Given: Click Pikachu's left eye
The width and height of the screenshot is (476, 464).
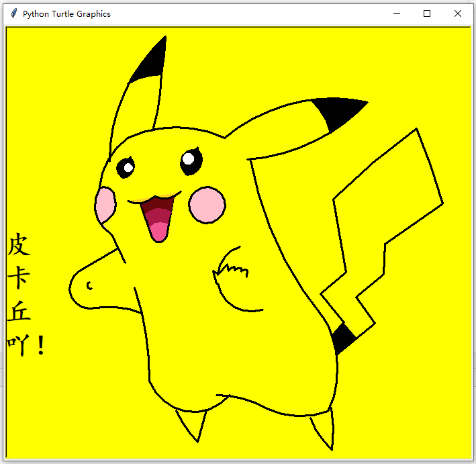Looking at the screenshot, I should pos(126,167).
